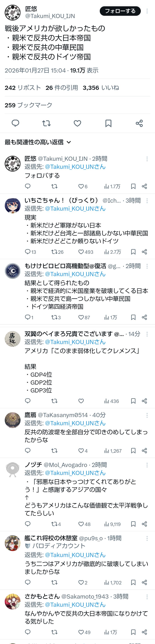This screenshot has height=644, width=155.
Task: Reply to もけけピロピロ高機動型's comment
Action: (28, 317)
